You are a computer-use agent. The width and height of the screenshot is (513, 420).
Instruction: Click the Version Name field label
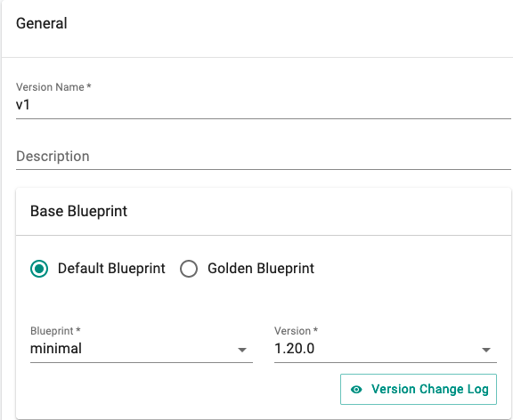(53, 87)
